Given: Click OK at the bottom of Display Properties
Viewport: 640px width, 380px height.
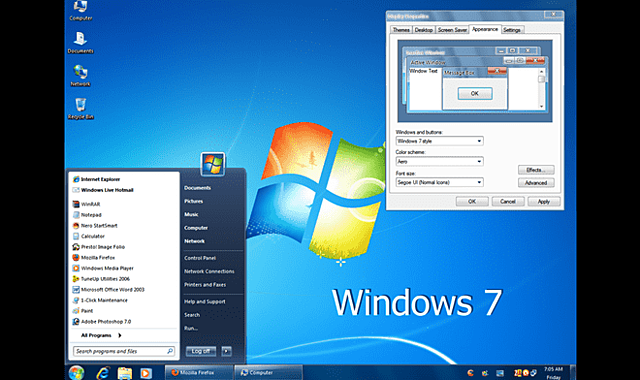Looking at the screenshot, I should [x=472, y=201].
